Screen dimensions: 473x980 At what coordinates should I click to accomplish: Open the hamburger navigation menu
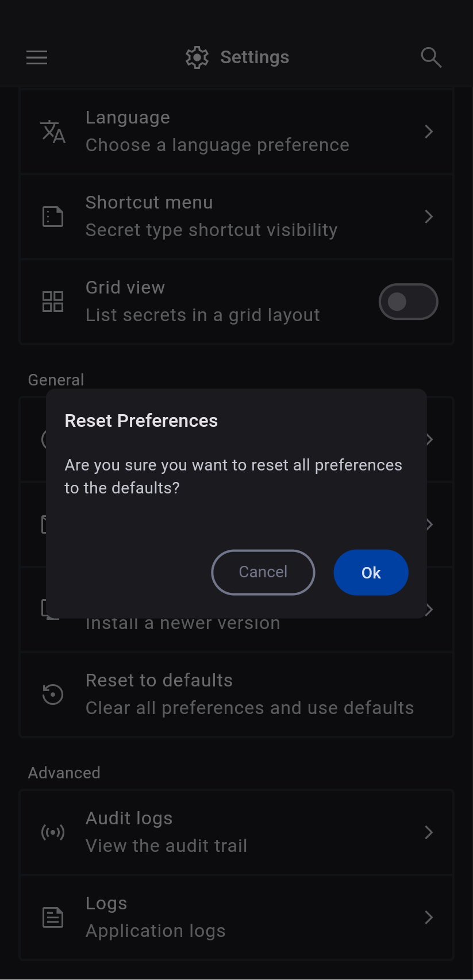37,57
